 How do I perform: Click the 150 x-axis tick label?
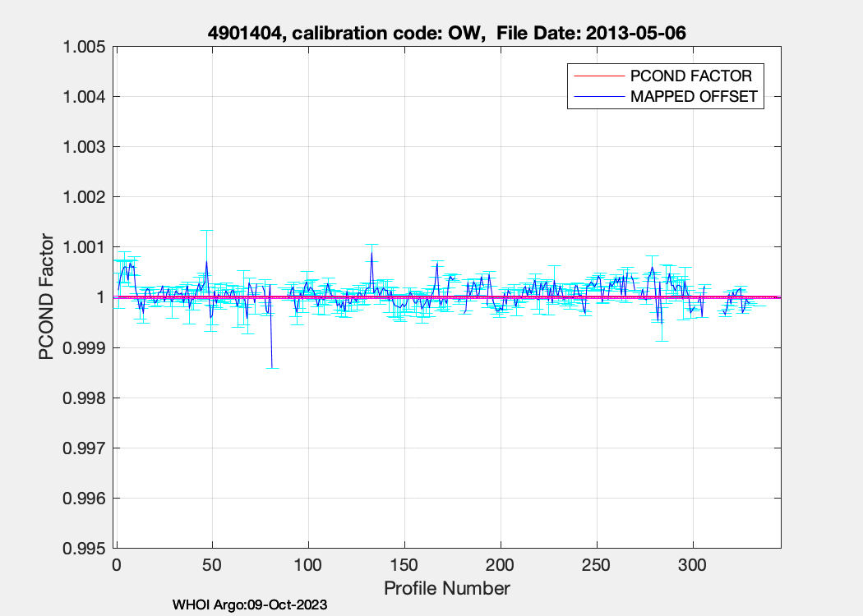(404, 566)
